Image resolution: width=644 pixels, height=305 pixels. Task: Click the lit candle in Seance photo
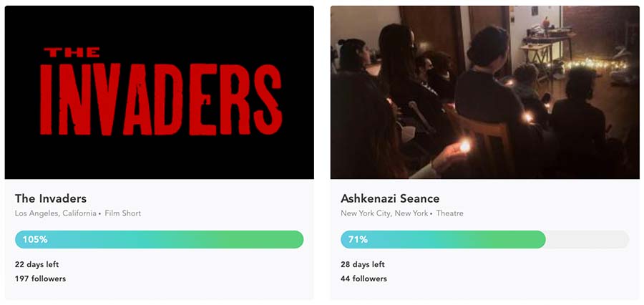coord(465,145)
